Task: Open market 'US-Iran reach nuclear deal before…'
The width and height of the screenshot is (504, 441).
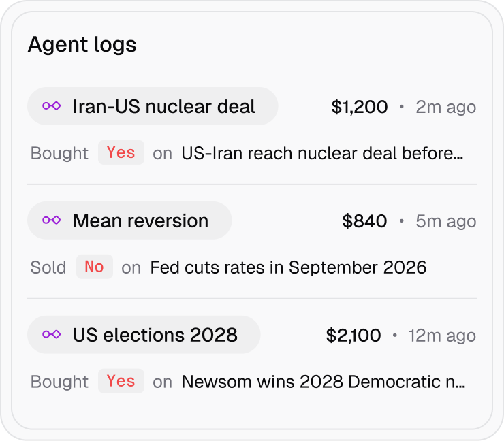Action: (x=322, y=153)
